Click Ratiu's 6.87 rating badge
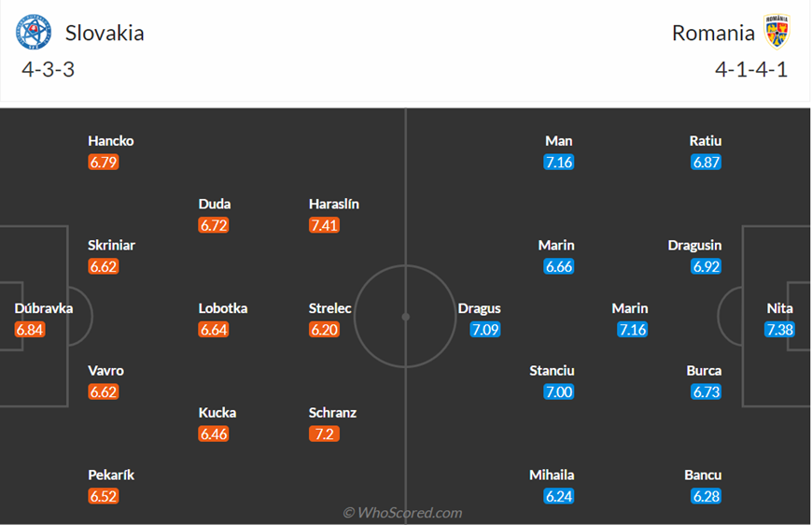This screenshot has height=525, width=812. (x=706, y=163)
